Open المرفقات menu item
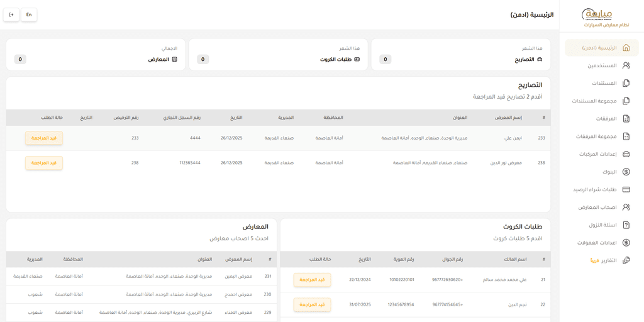This screenshot has width=644, height=322. point(606,119)
